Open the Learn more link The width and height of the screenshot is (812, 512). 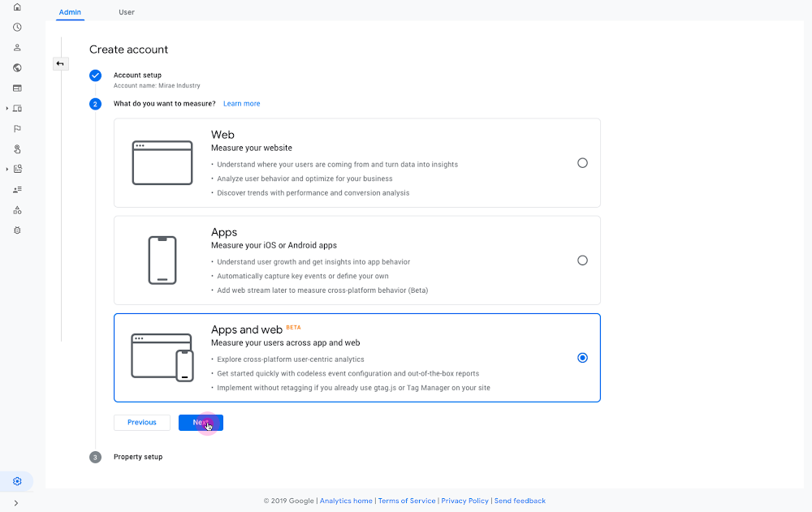click(x=241, y=103)
